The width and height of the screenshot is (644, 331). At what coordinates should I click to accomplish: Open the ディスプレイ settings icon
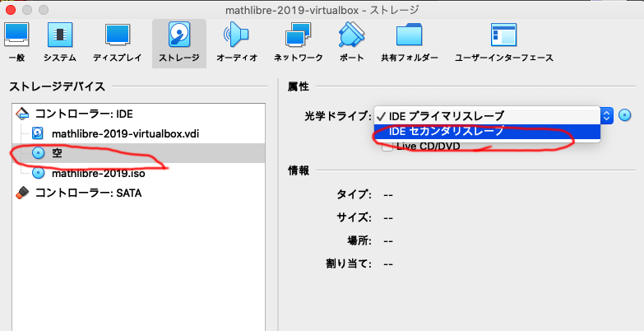pyautogui.click(x=118, y=35)
